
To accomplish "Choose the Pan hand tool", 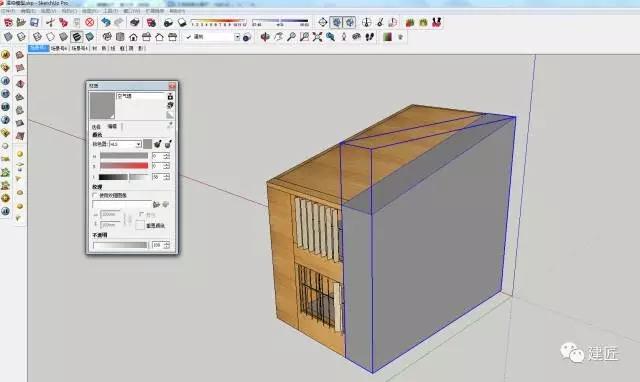I will [x=278, y=37].
